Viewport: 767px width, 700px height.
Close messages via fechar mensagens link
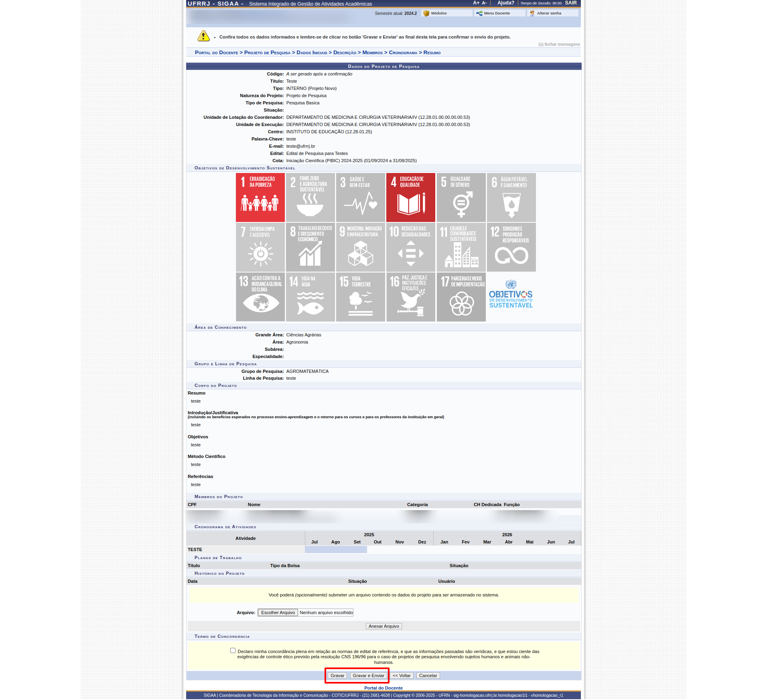(x=559, y=45)
